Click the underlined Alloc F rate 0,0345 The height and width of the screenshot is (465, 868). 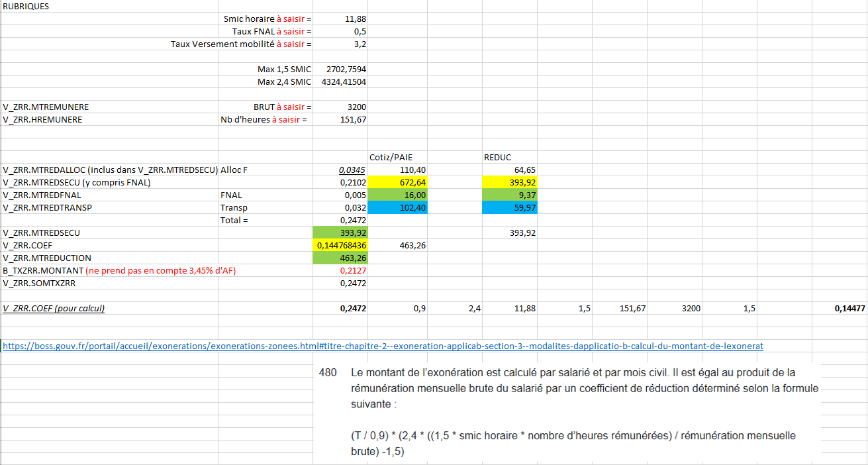tap(340, 170)
